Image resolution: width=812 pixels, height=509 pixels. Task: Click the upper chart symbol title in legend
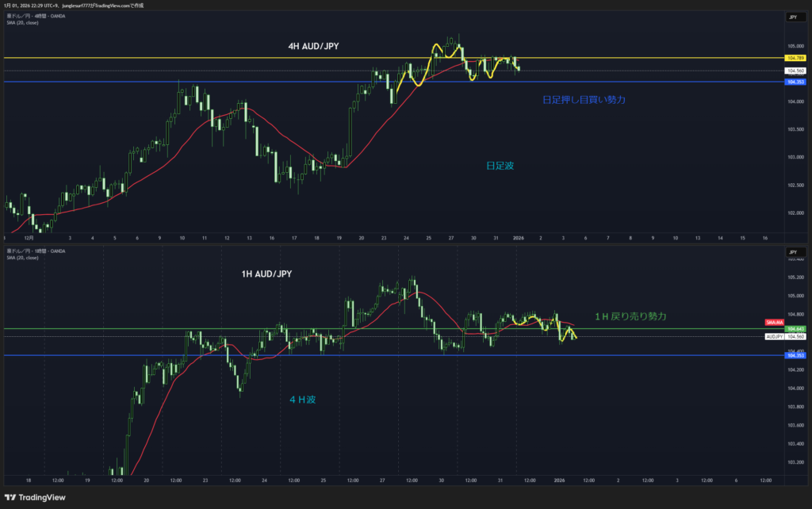point(36,17)
